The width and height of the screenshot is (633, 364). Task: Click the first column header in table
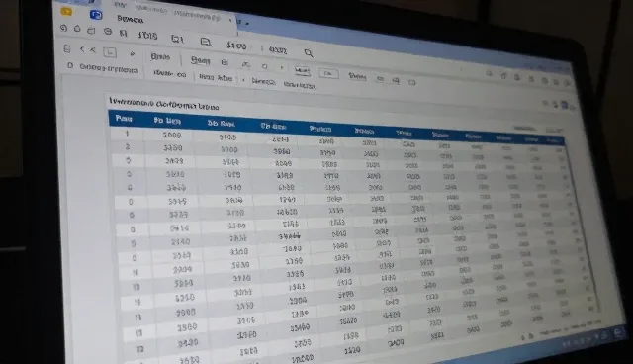point(124,119)
